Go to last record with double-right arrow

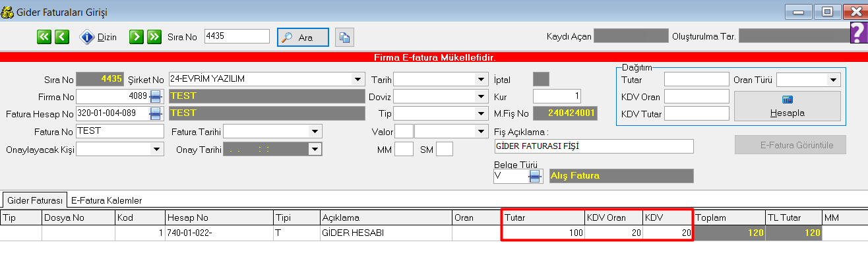click(154, 37)
